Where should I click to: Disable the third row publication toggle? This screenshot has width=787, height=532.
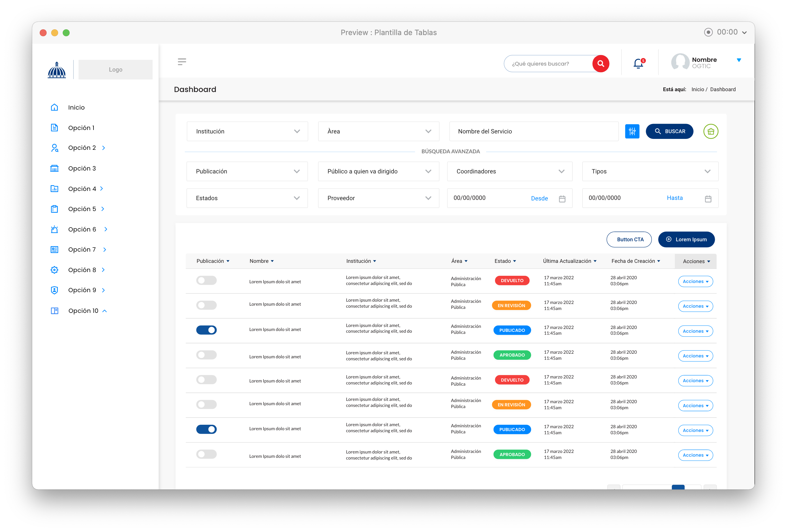206,330
